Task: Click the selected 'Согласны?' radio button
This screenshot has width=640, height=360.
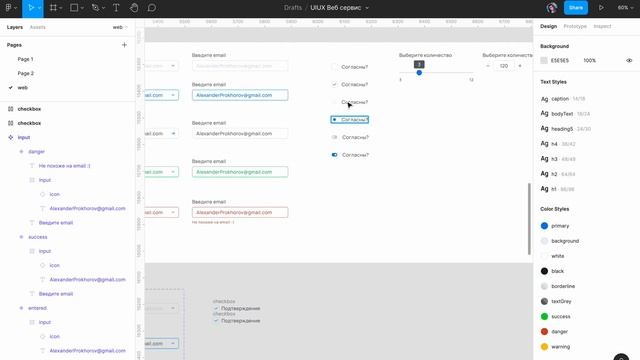Action: pyautogui.click(x=334, y=120)
